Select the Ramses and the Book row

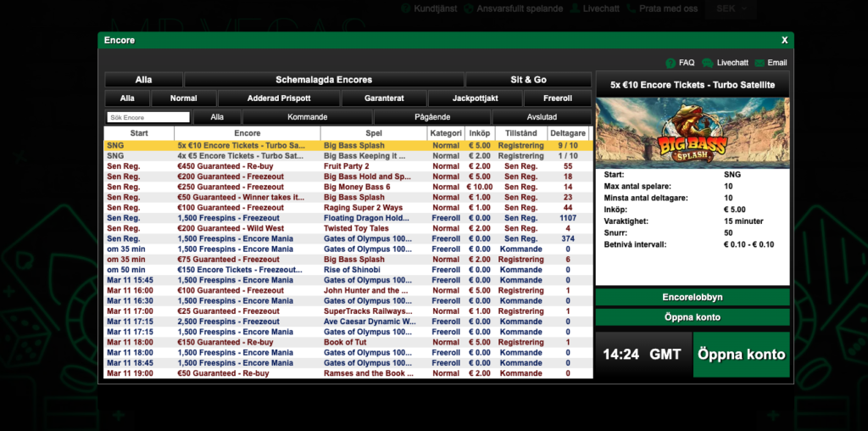(x=348, y=373)
